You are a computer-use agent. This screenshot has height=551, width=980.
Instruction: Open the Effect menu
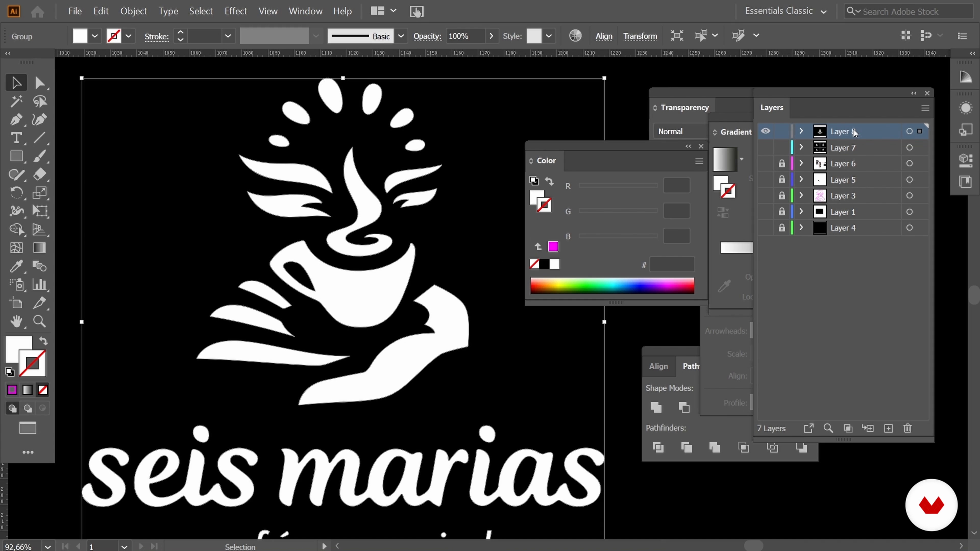tap(236, 11)
